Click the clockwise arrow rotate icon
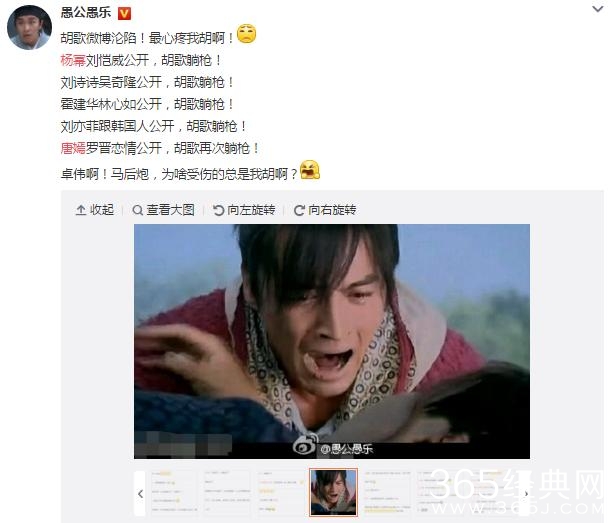 coord(299,210)
